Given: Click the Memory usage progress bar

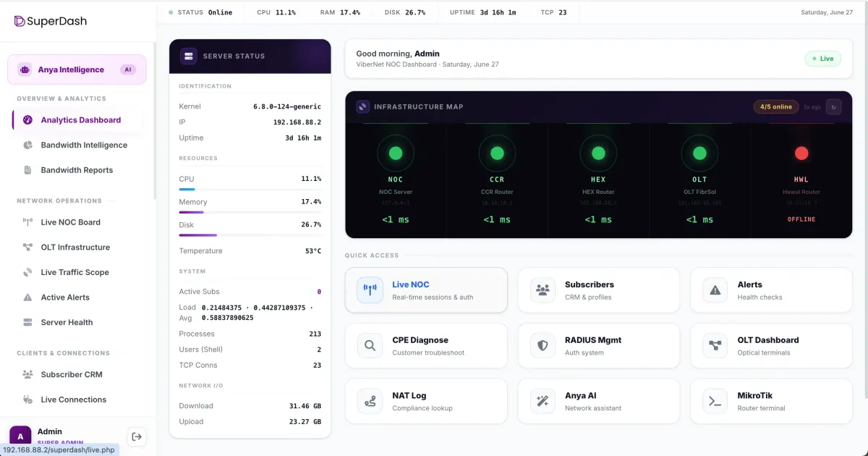Looking at the screenshot, I should 250,212.
